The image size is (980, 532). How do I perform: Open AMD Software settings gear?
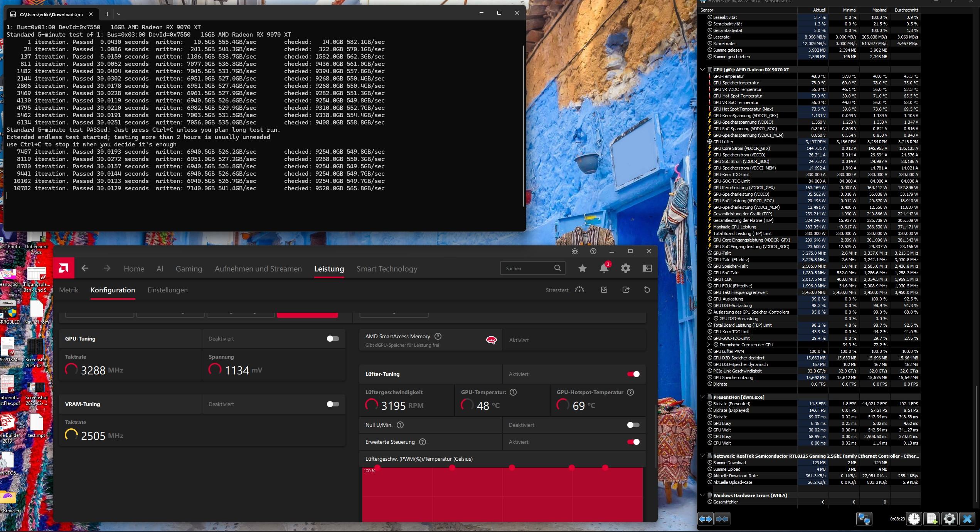pyautogui.click(x=626, y=268)
